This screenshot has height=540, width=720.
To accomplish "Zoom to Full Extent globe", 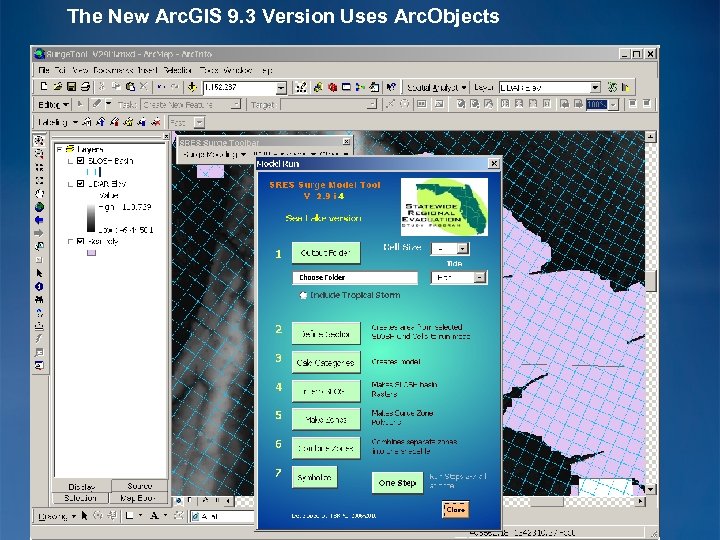I will (x=39, y=207).
